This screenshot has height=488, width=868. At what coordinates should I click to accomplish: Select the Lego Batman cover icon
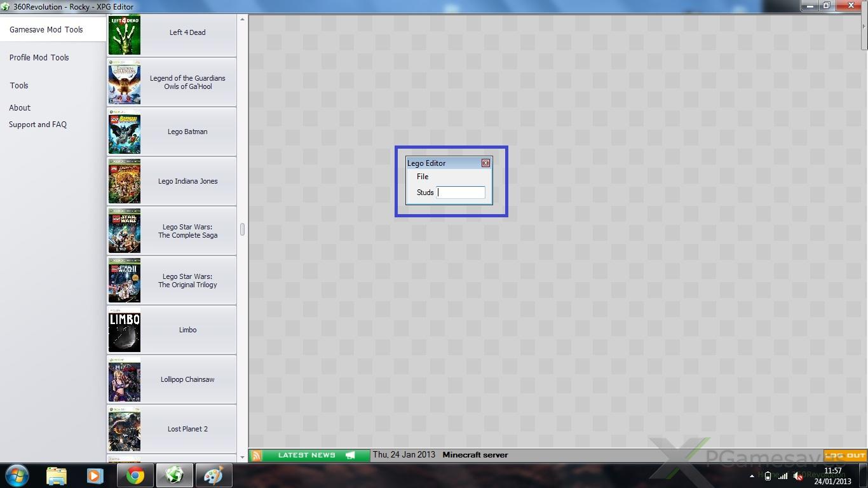tap(125, 132)
